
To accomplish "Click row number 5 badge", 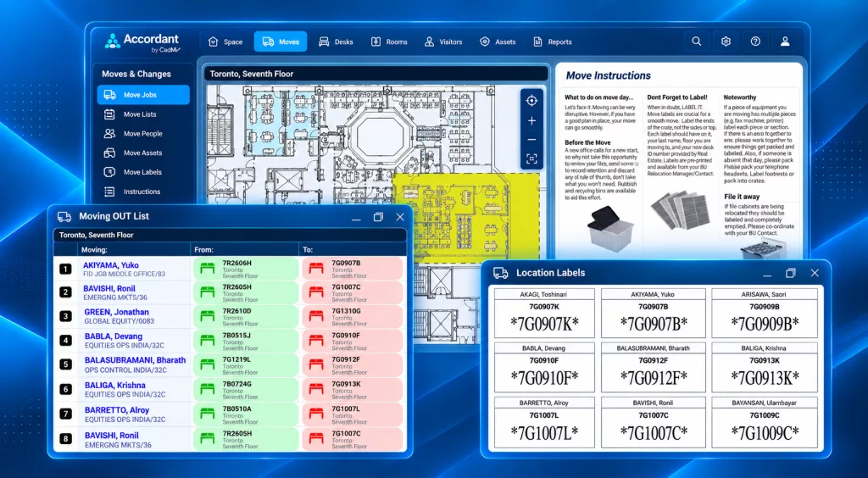I will pos(65,364).
